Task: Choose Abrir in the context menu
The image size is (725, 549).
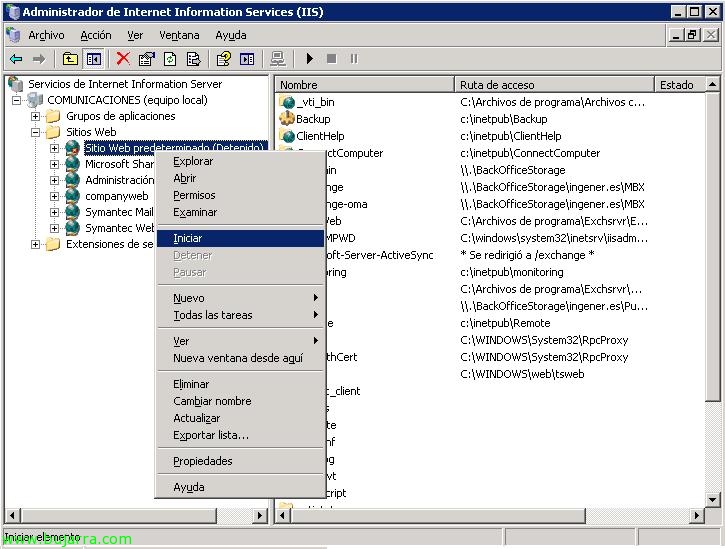Action: (240, 178)
